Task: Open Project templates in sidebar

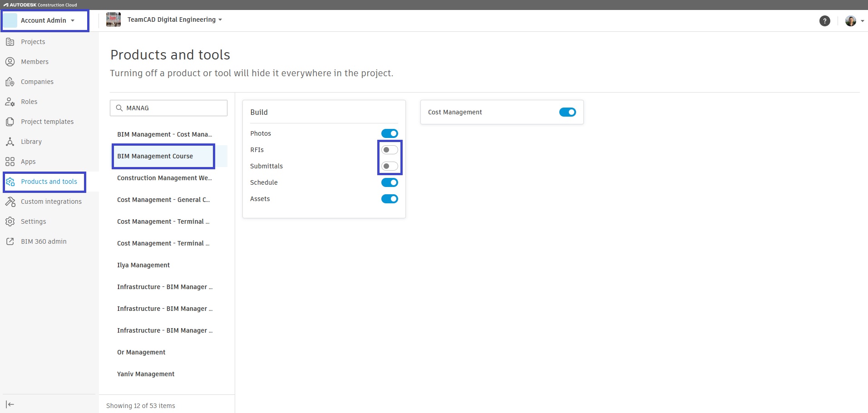Action: [x=47, y=122]
